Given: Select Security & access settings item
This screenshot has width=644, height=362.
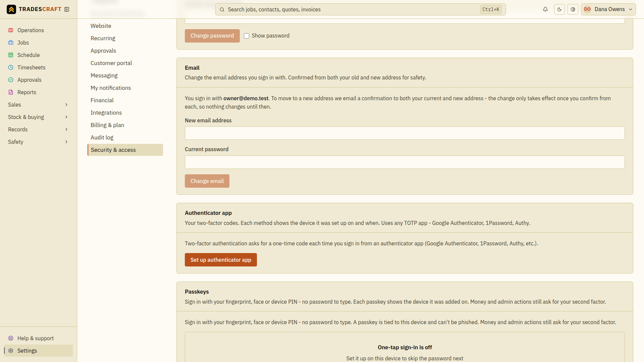Looking at the screenshot, I should coord(125,150).
